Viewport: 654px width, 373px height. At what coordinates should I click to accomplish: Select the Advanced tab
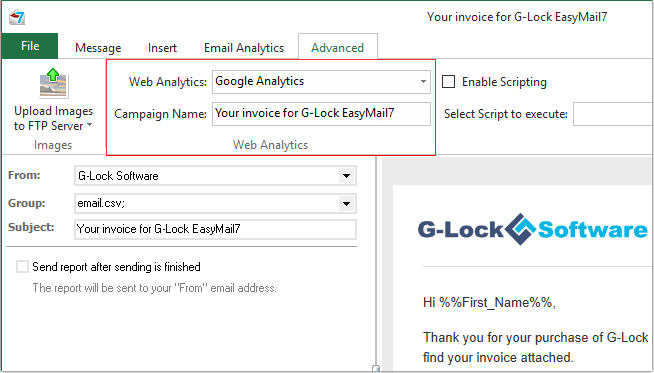pos(337,48)
